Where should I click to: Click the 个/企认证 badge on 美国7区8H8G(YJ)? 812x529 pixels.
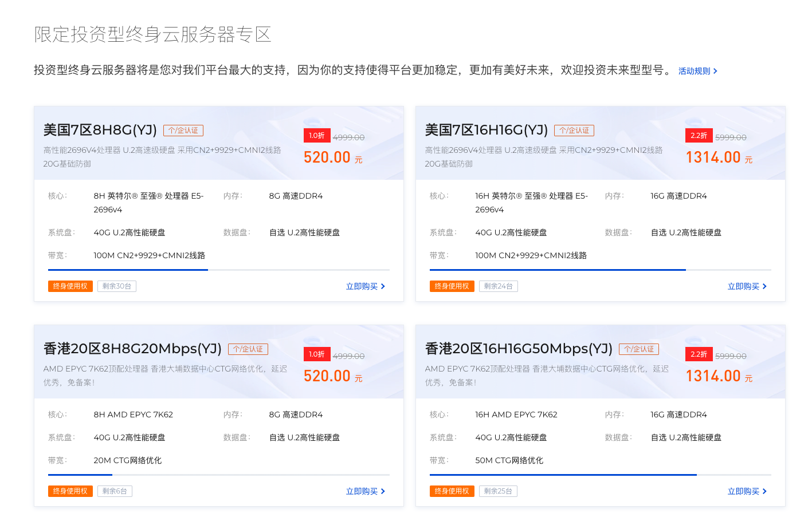point(183,131)
